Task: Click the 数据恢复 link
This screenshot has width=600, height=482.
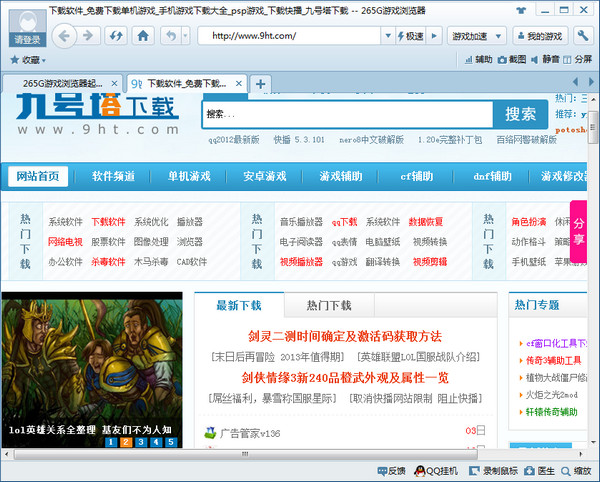Action: click(x=426, y=222)
